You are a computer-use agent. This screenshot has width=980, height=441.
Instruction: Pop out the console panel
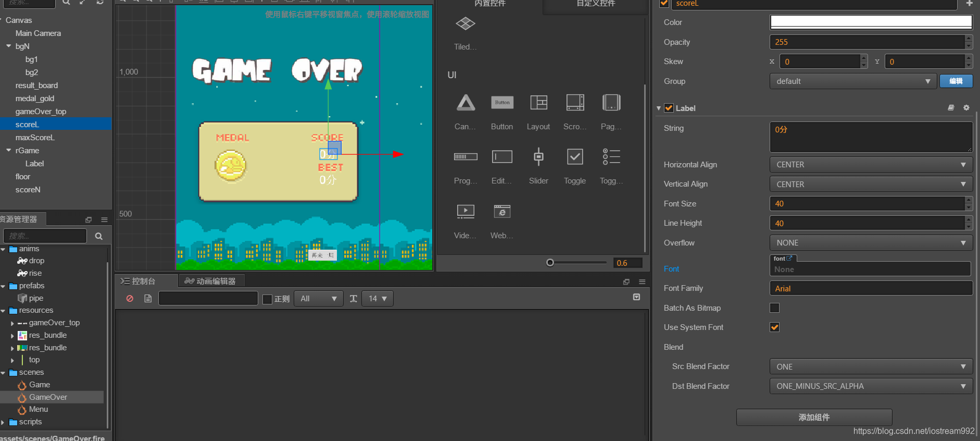click(626, 281)
